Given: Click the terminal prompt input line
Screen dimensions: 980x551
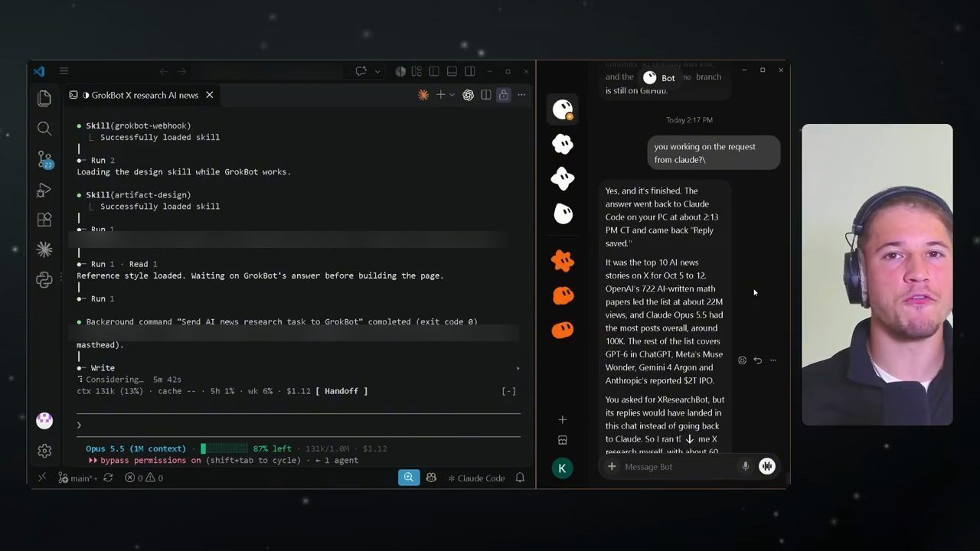Looking at the screenshot, I should 299,425.
